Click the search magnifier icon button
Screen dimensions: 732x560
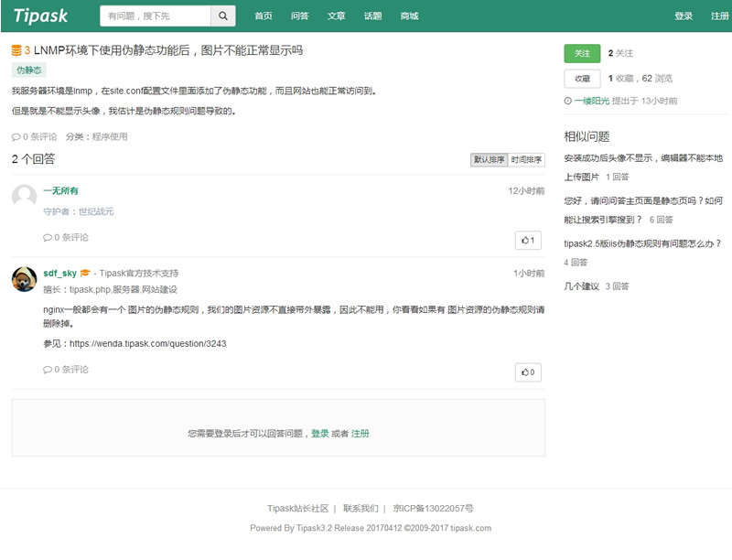tap(223, 16)
